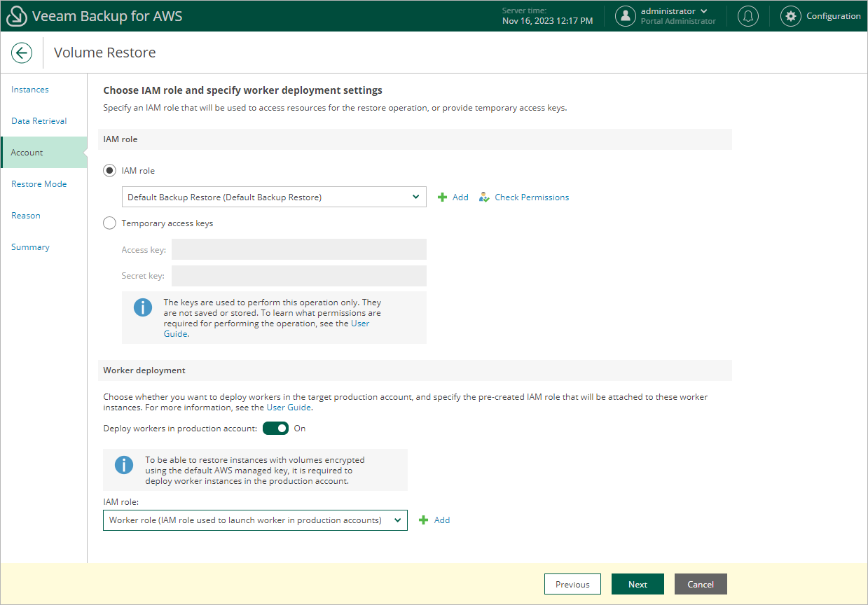Image resolution: width=868 pixels, height=605 pixels.
Task: Click the Secret key input field
Action: click(x=299, y=276)
